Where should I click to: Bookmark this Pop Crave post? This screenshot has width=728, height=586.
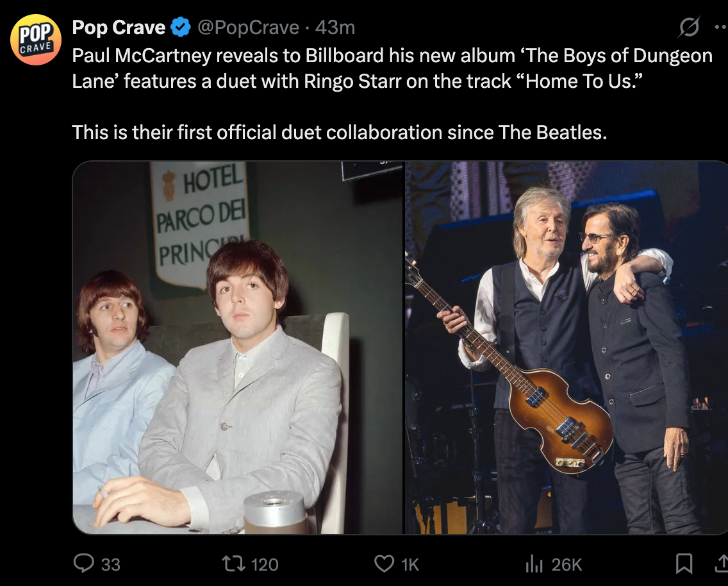click(x=684, y=563)
